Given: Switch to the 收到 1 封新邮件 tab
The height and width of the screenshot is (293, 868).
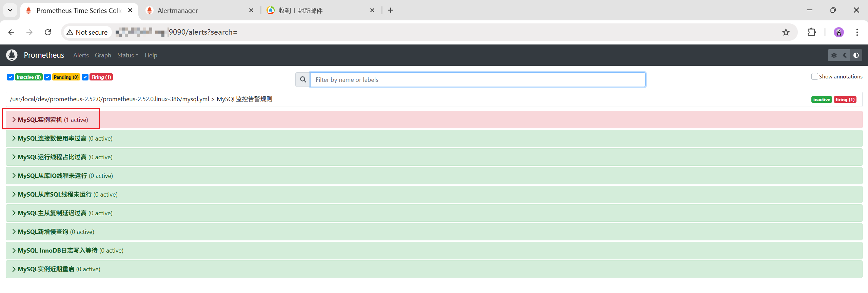Looking at the screenshot, I should coord(320,10).
